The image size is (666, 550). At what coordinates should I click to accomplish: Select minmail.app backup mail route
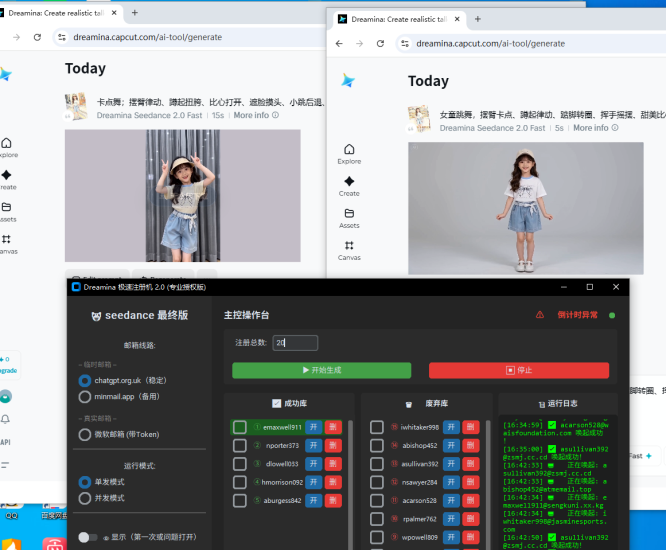[85, 397]
